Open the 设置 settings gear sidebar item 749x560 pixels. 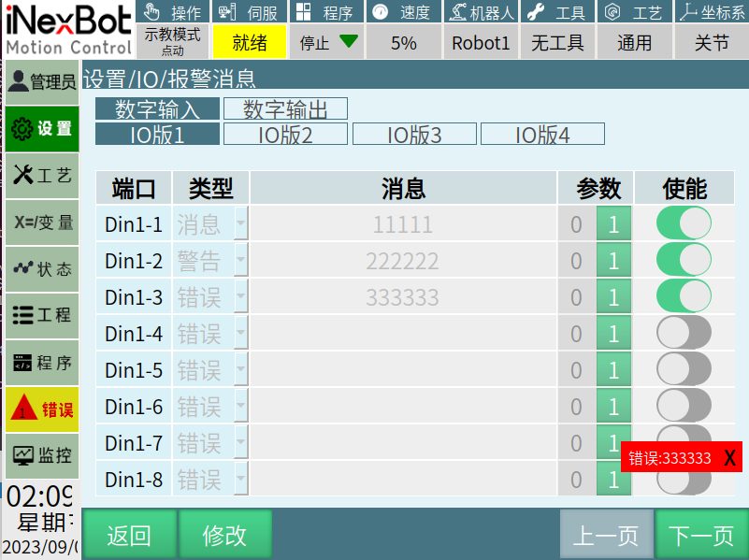[41, 129]
